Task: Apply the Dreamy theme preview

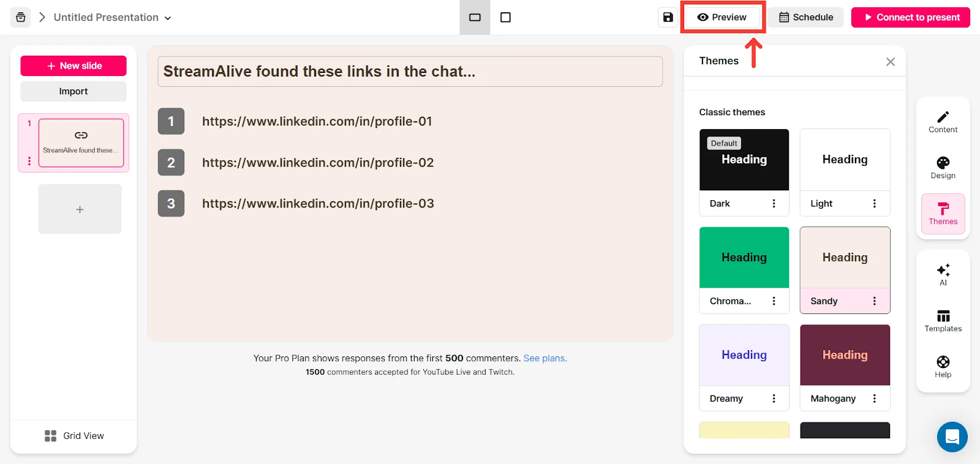Action: [x=744, y=355]
